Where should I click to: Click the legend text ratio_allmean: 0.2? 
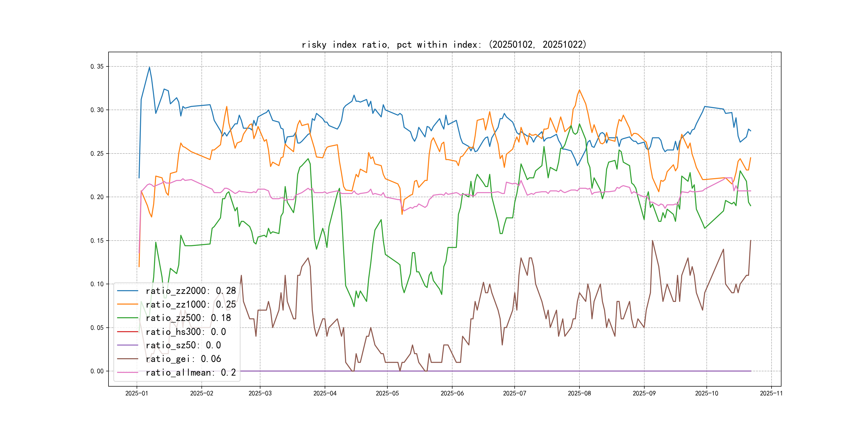(x=191, y=372)
